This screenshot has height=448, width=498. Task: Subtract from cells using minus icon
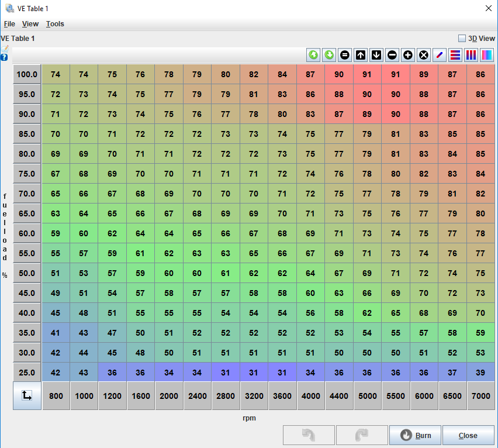pos(392,54)
